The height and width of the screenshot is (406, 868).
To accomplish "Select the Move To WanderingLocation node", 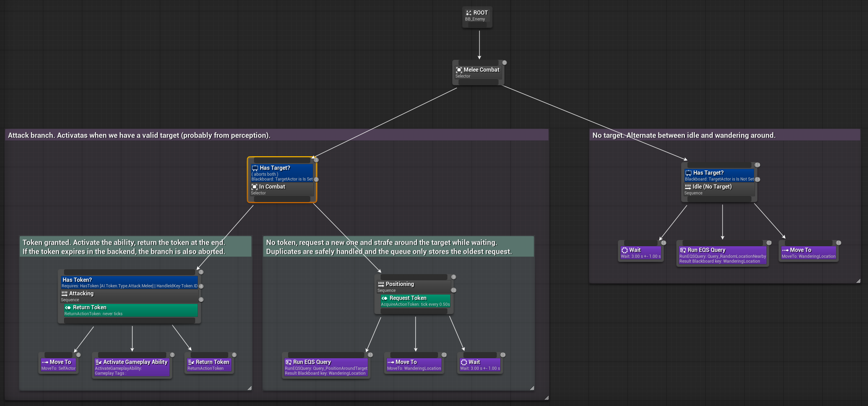I will (414, 365).
